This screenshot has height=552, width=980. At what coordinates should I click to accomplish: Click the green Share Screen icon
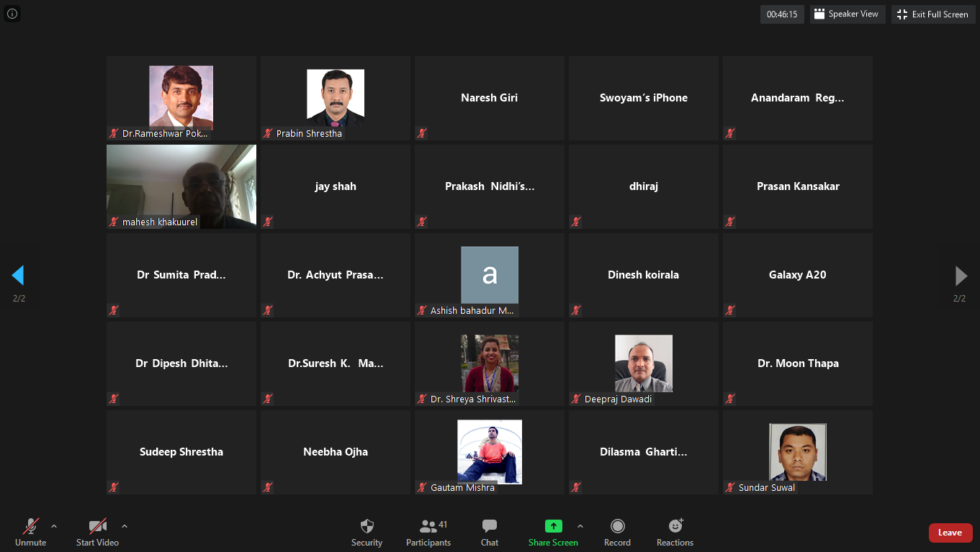553,526
